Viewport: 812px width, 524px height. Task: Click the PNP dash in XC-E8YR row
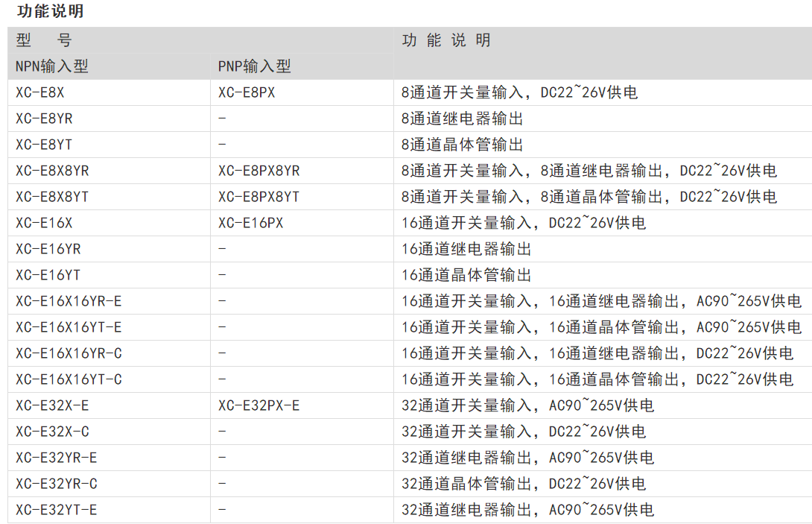[x=222, y=119]
